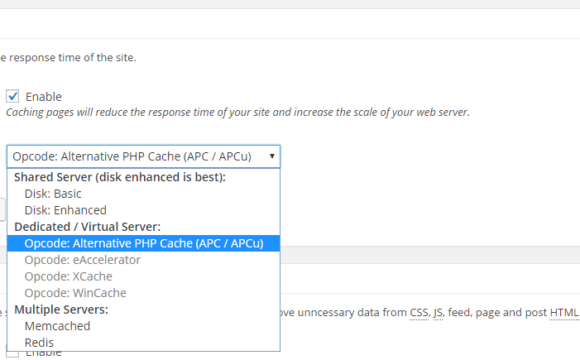This screenshot has width=580, height=360.
Task: Select Disk: Basic option
Action: coord(144,194)
